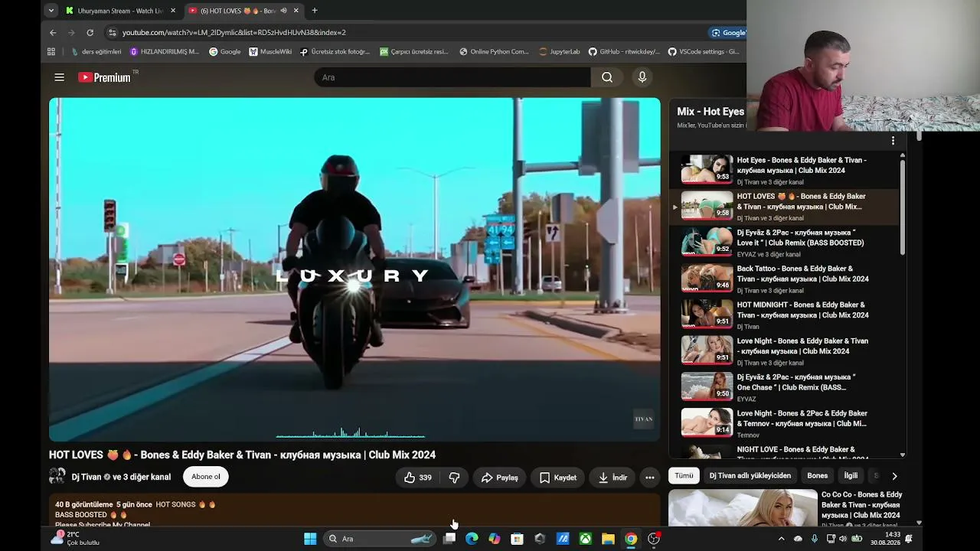Switch to Uhuryaman Stream browser tab
This screenshot has height=551, width=980.
pos(120,11)
